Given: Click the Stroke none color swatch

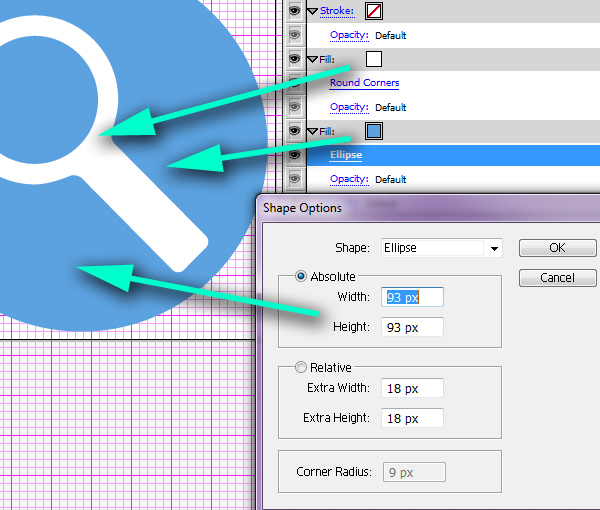Looking at the screenshot, I should pos(373,11).
